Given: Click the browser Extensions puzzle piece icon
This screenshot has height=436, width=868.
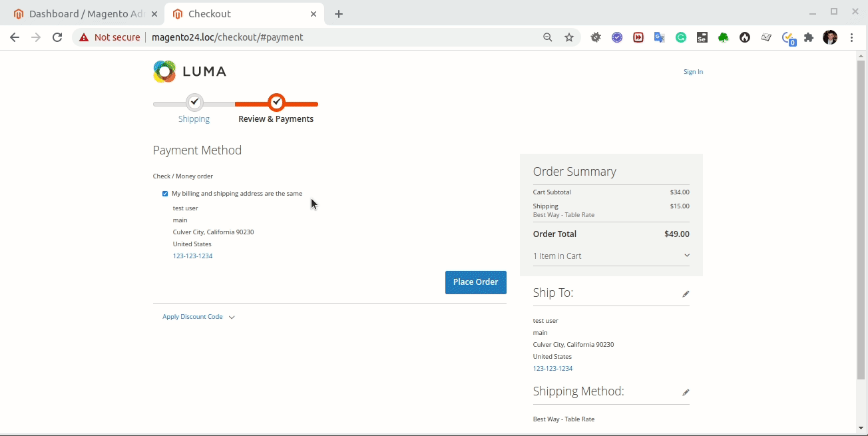Looking at the screenshot, I should 808,37.
